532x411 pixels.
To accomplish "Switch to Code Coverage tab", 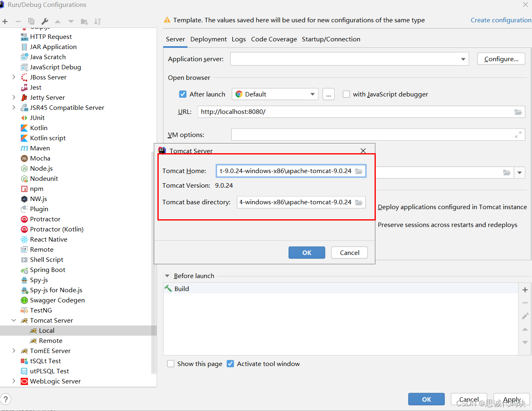I will (x=274, y=39).
